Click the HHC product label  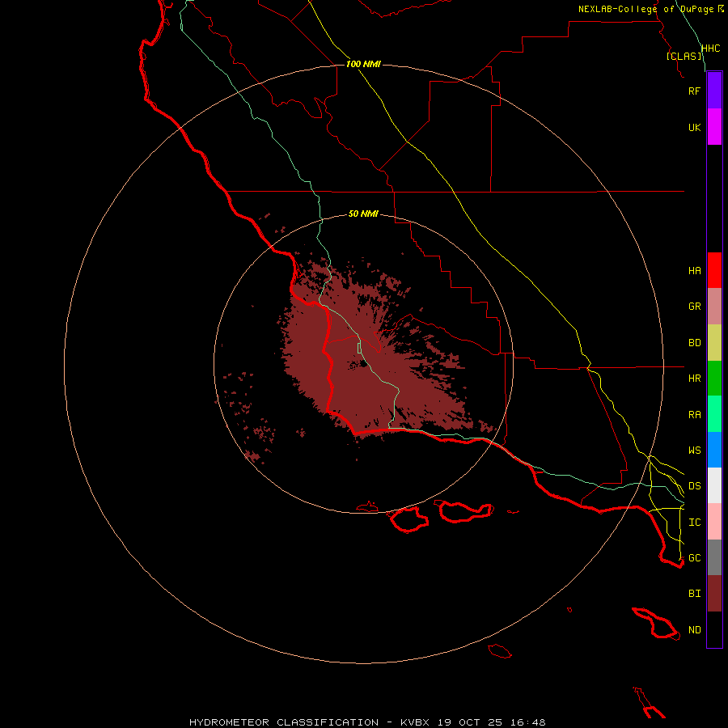(710, 49)
